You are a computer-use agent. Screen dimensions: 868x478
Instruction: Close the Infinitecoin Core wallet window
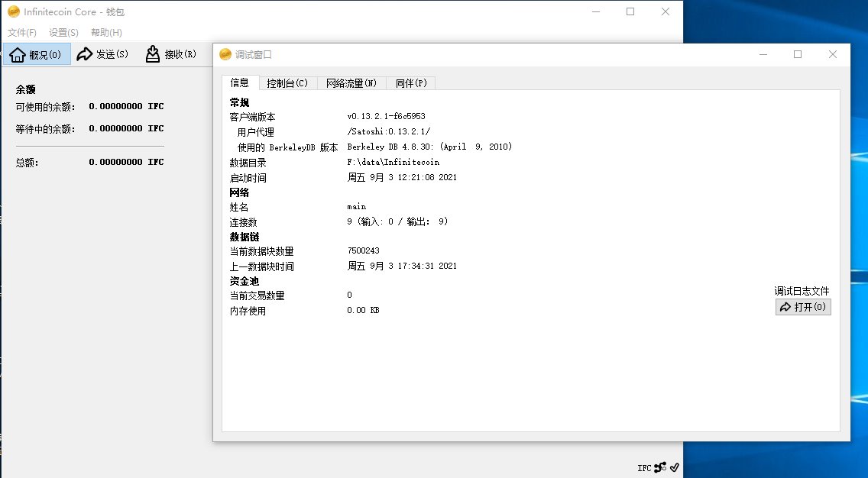coord(666,11)
